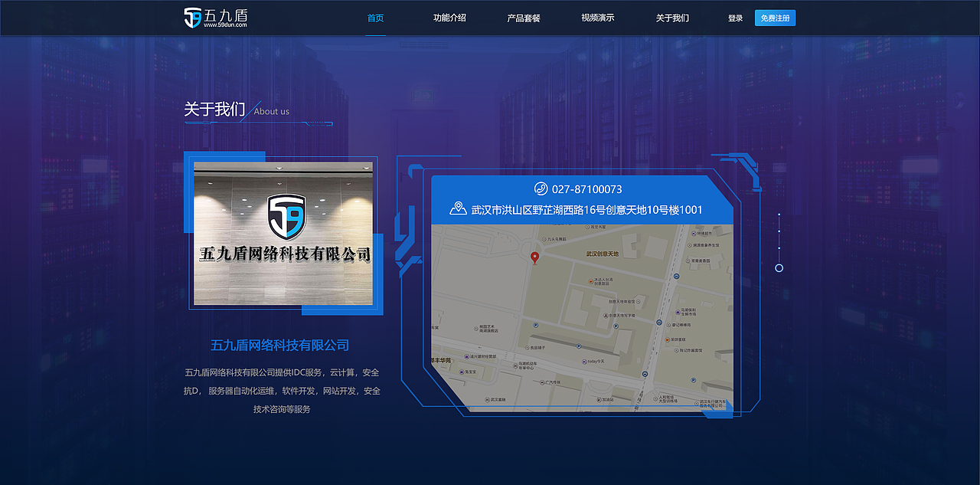
Task: Click the 冰达人台湾创意甜品 marker icon
Action: pos(590,280)
